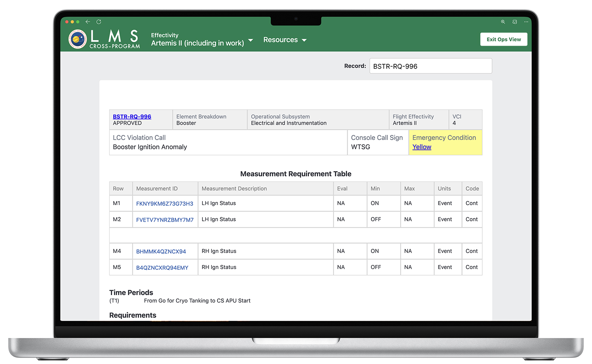
Task: Open the ellipsis overflow menu
Action: pos(526,22)
